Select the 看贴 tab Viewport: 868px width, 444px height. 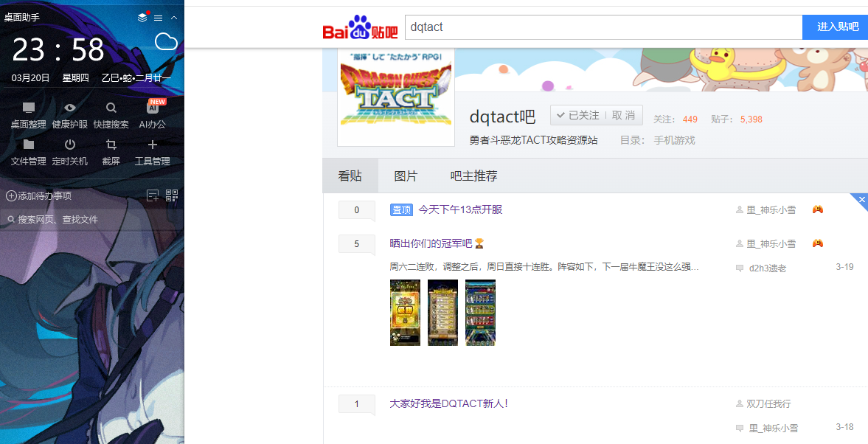[350, 176]
